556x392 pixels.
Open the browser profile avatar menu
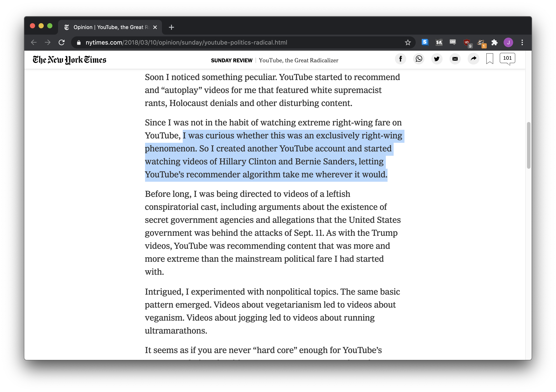(509, 42)
